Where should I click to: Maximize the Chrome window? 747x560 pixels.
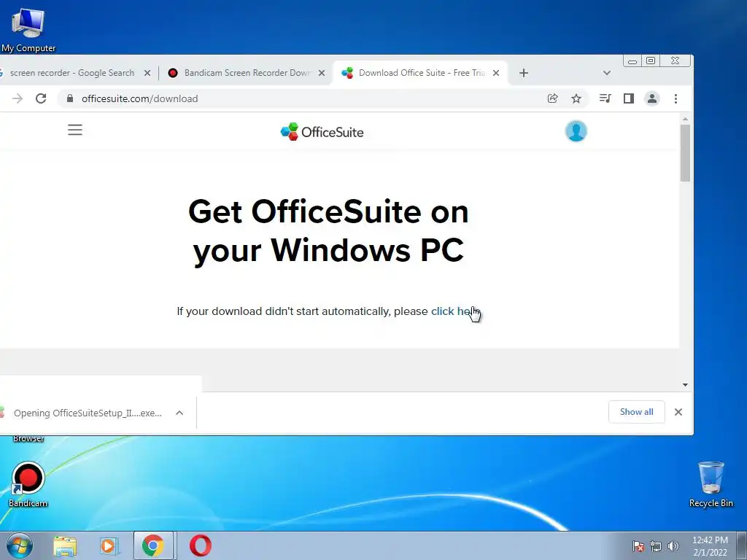(x=651, y=61)
